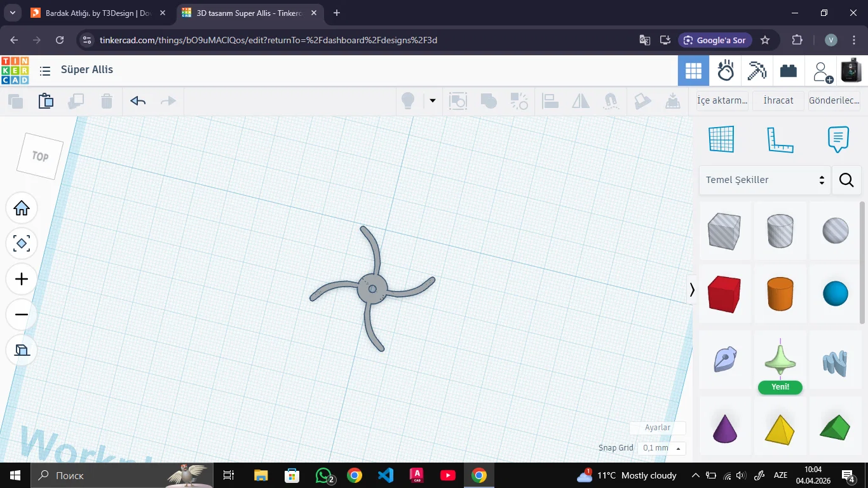
Task: Open WhatsApp from the taskbar
Action: [x=324, y=475]
